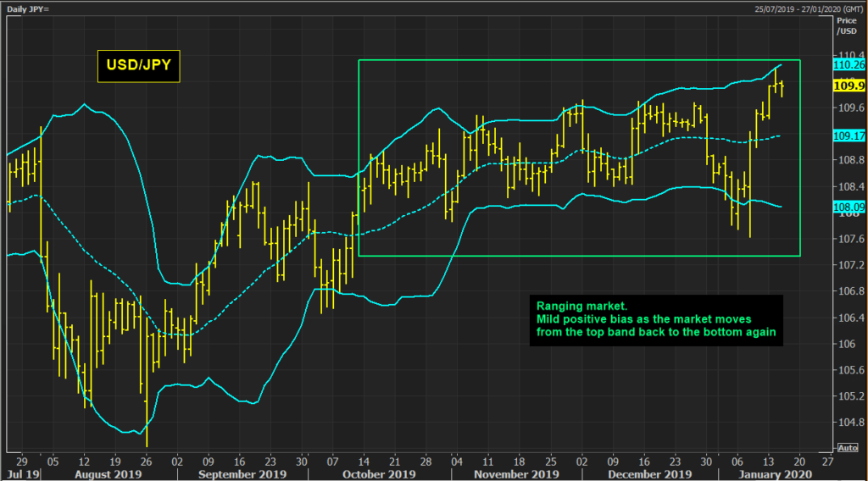The image size is (868, 481).
Task: Click the Jul 19 label on time axis
Action: (19, 474)
